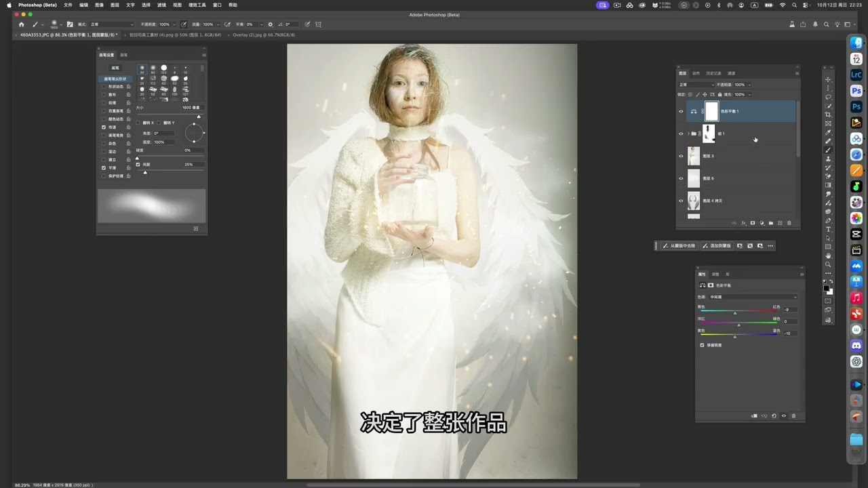Clip adjustment to layer in Properties panel
868x488 pixels.
754,415
